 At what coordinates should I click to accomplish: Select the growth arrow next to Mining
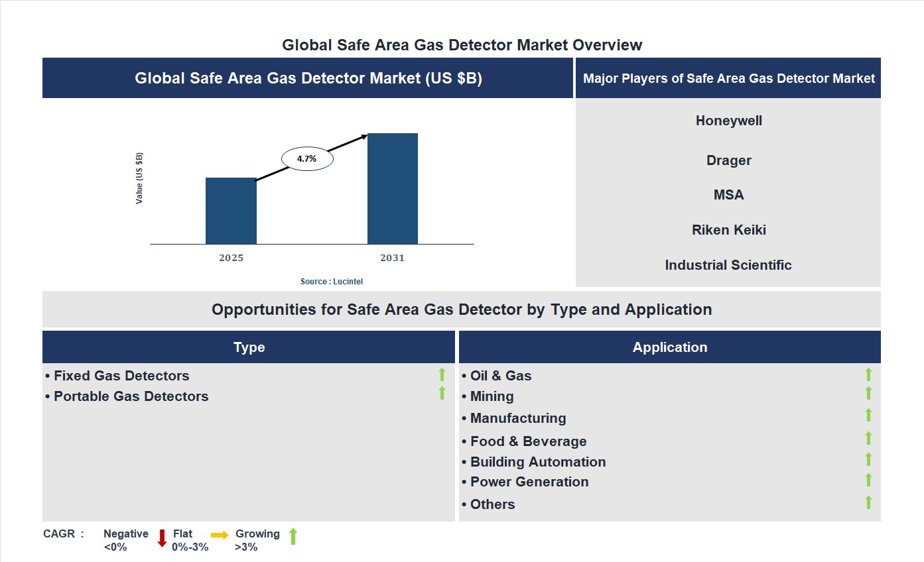coord(869,394)
